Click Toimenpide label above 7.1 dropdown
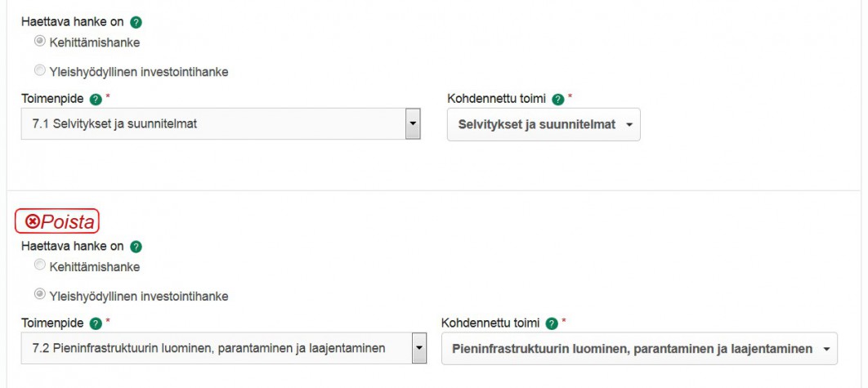Viewport: 868px width, 388px height. 52,99
